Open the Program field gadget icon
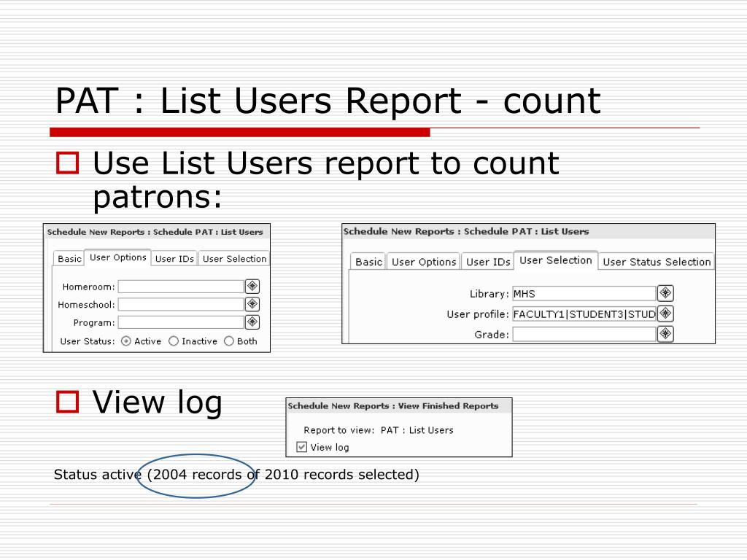747x560 pixels. tap(252, 322)
